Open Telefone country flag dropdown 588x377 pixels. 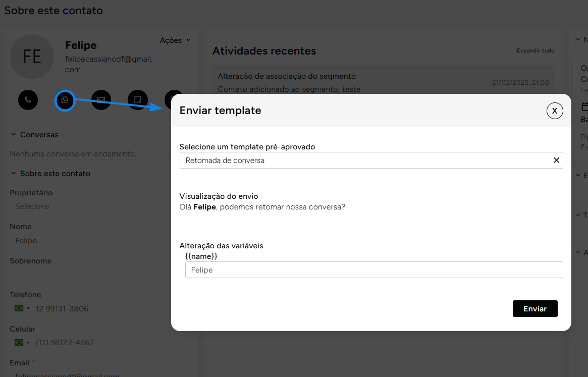pyautogui.click(x=22, y=308)
